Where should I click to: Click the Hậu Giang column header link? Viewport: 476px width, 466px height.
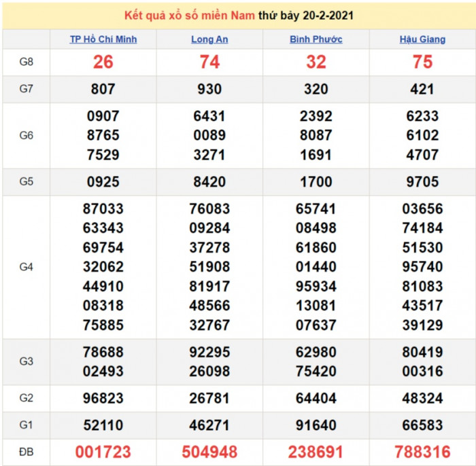click(422, 39)
